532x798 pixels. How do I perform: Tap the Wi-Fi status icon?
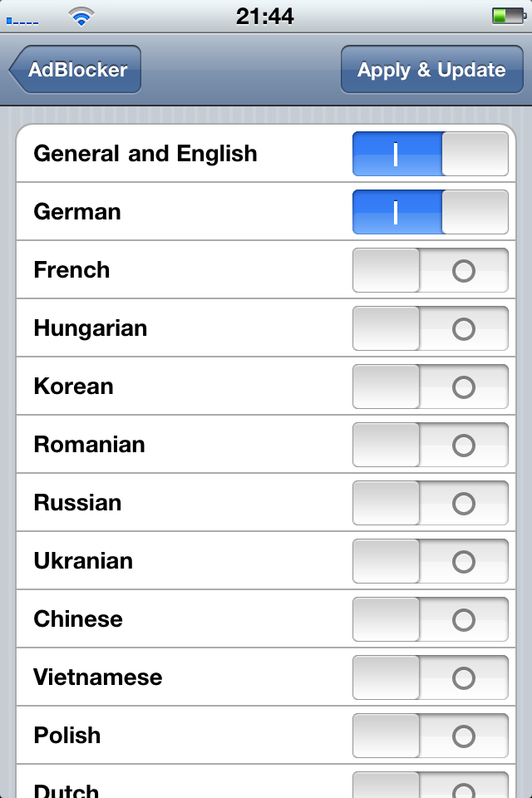coord(81,16)
